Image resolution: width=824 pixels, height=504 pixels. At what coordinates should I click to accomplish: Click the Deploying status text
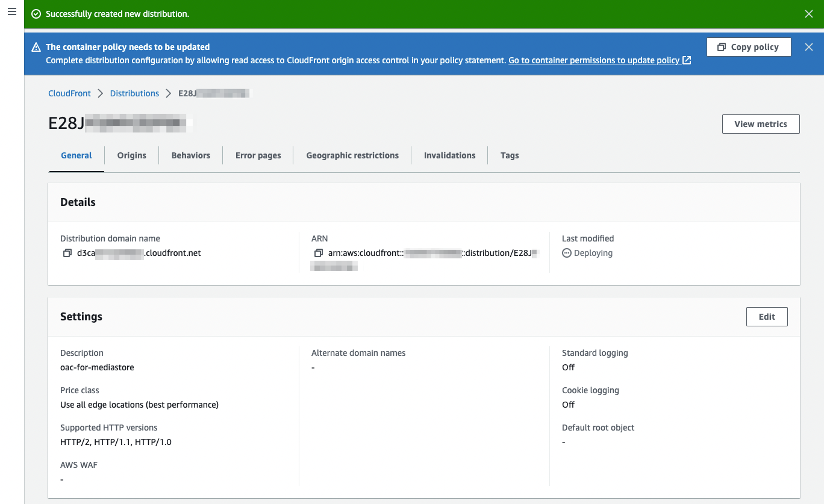593,253
